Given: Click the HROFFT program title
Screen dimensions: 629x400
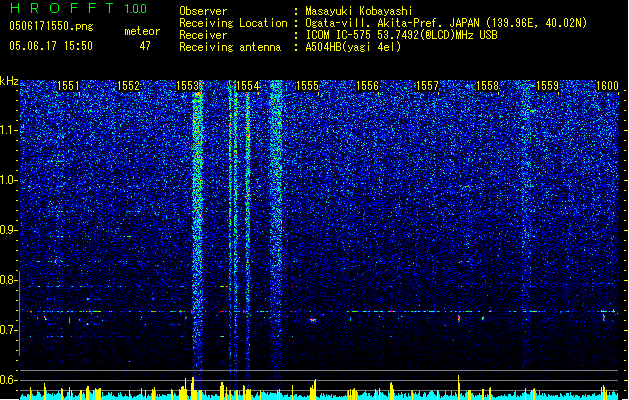Looking at the screenshot, I should tap(63, 8).
